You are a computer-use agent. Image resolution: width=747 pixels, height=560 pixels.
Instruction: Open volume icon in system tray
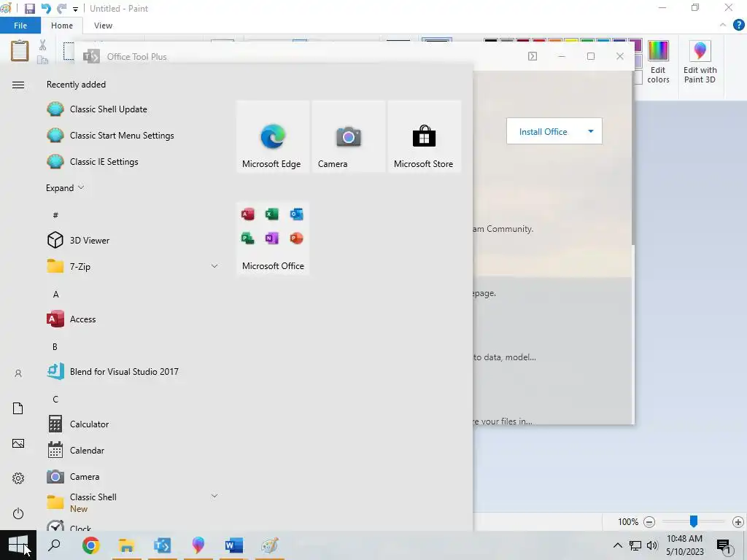(x=652, y=545)
